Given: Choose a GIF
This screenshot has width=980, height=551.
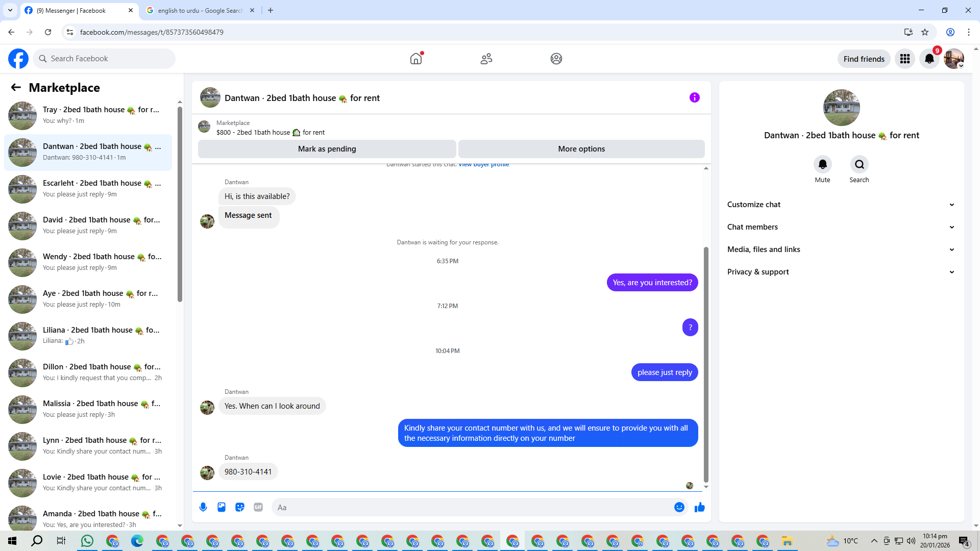Looking at the screenshot, I should [258, 507].
